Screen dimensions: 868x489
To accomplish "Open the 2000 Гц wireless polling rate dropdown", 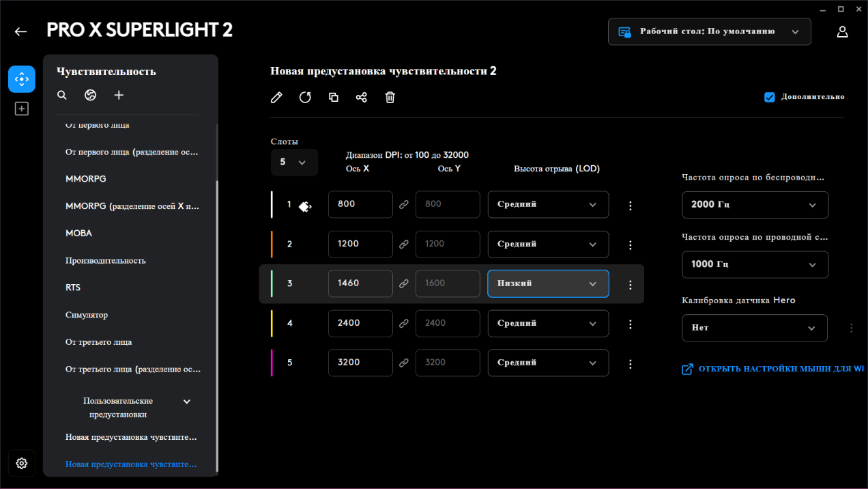I will click(755, 205).
